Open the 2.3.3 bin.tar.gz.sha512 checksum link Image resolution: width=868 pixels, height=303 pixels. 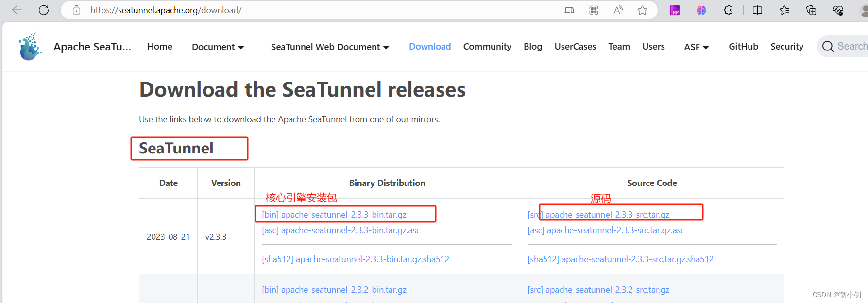click(356, 259)
